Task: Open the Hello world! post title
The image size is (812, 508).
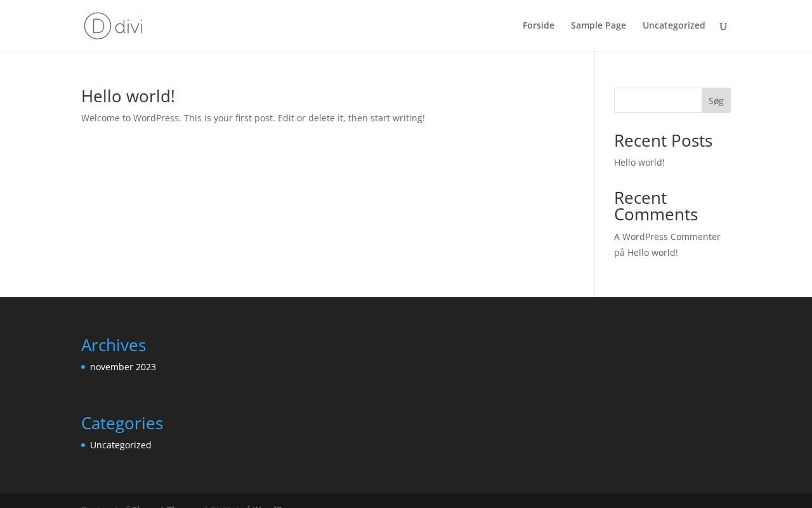Action: pos(128,96)
